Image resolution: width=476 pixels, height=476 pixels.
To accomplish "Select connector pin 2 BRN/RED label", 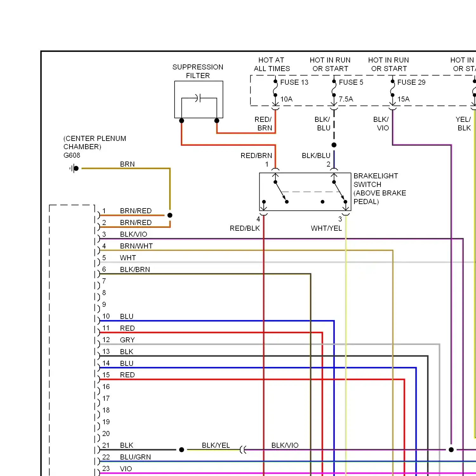I will tap(136, 222).
